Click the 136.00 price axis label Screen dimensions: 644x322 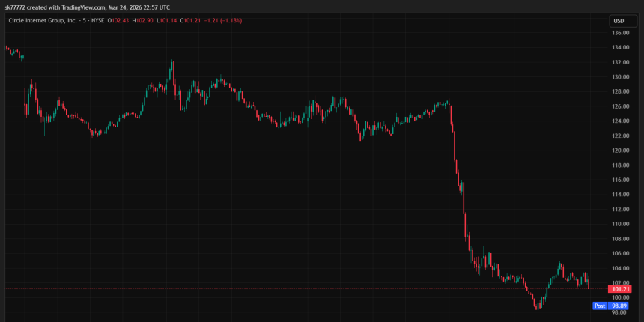pos(620,33)
